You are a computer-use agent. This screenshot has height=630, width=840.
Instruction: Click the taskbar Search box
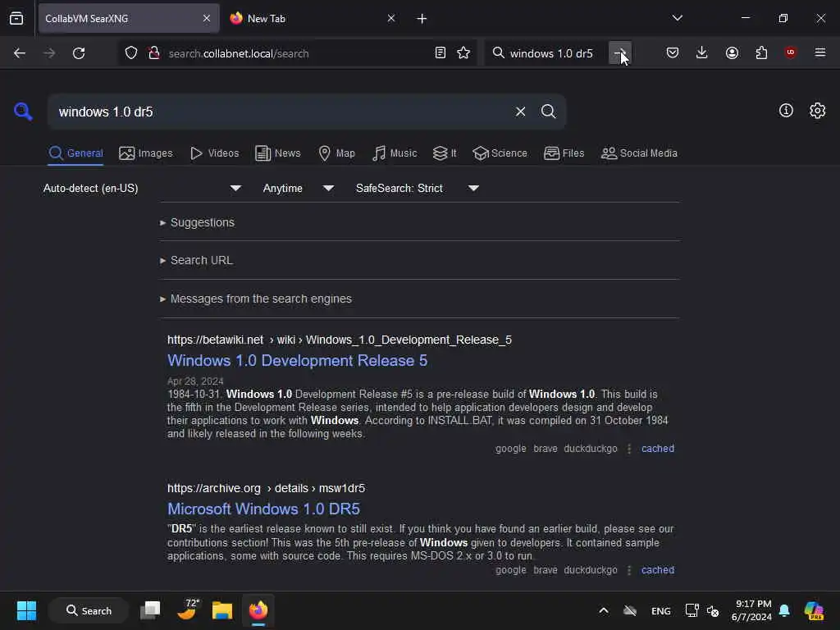[x=89, y=610]
